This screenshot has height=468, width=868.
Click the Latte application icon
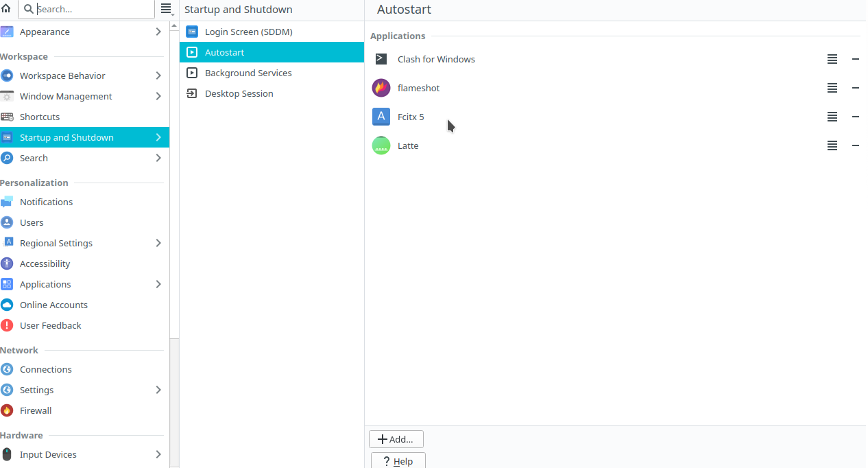pos(381,145)
